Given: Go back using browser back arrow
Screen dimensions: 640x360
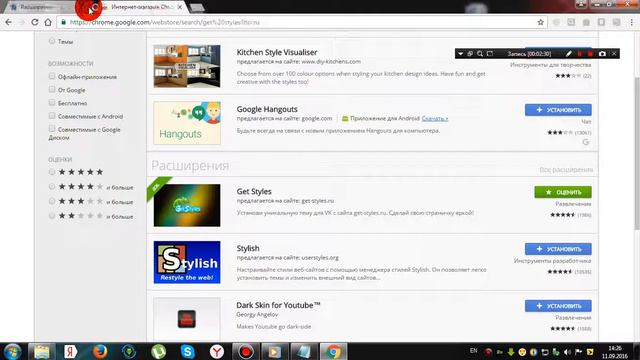Looking at the screenshot, I should point(9,22).
